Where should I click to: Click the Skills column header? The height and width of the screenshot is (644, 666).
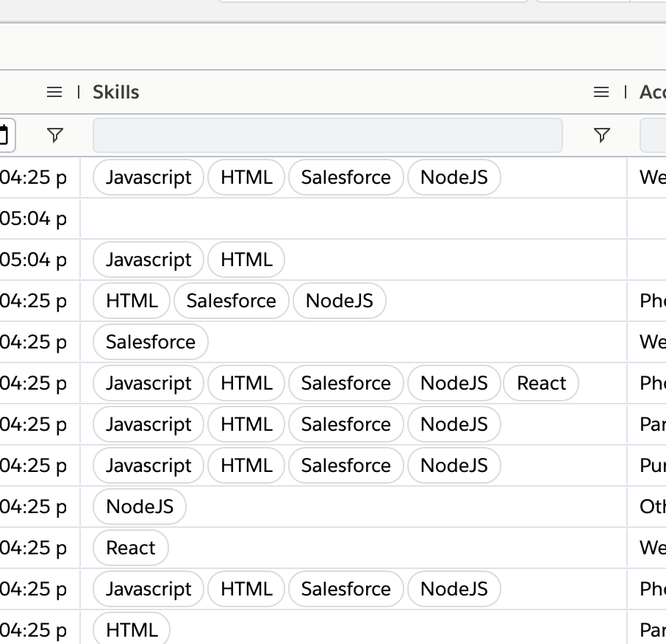coord(116,92)
